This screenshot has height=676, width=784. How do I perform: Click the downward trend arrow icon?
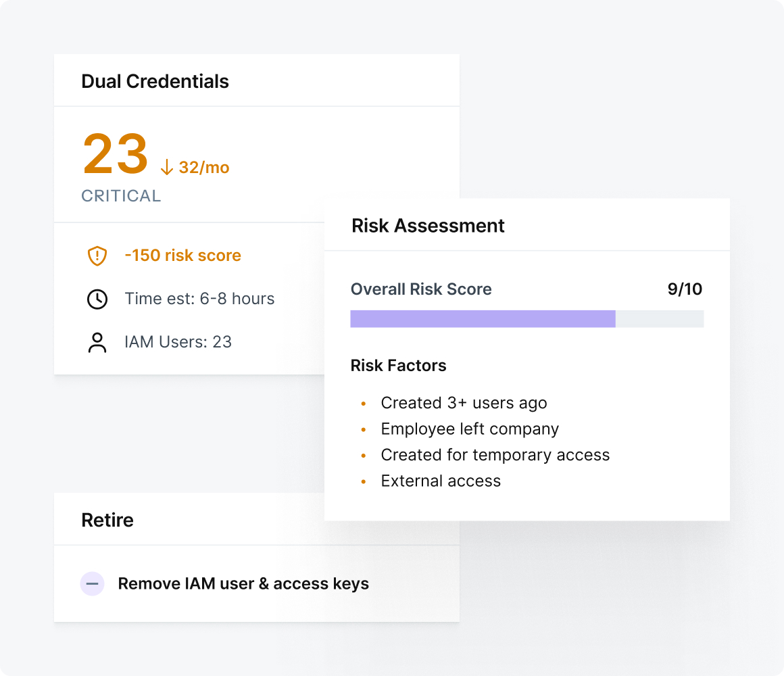click(167, 167)
